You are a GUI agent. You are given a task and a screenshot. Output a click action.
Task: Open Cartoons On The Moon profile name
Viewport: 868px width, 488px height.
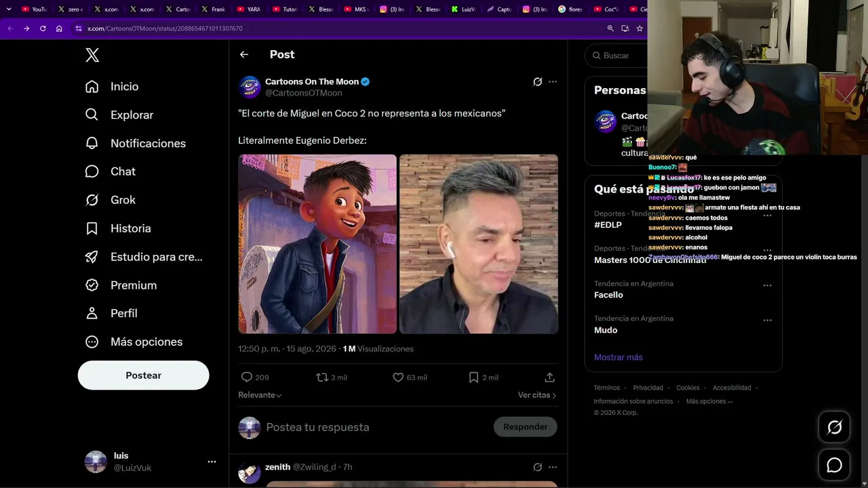point(312,81)
